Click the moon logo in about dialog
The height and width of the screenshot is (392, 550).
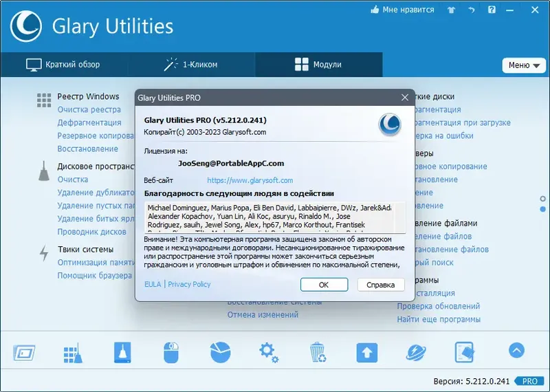(x=390, y=124)
